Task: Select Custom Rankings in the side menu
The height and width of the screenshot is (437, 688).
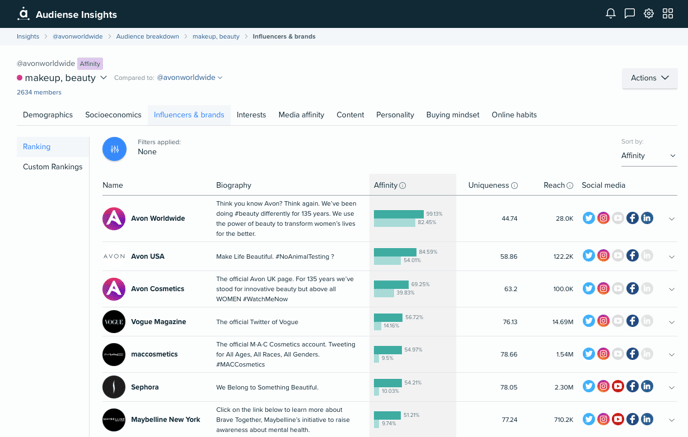Action: point(53,167)
